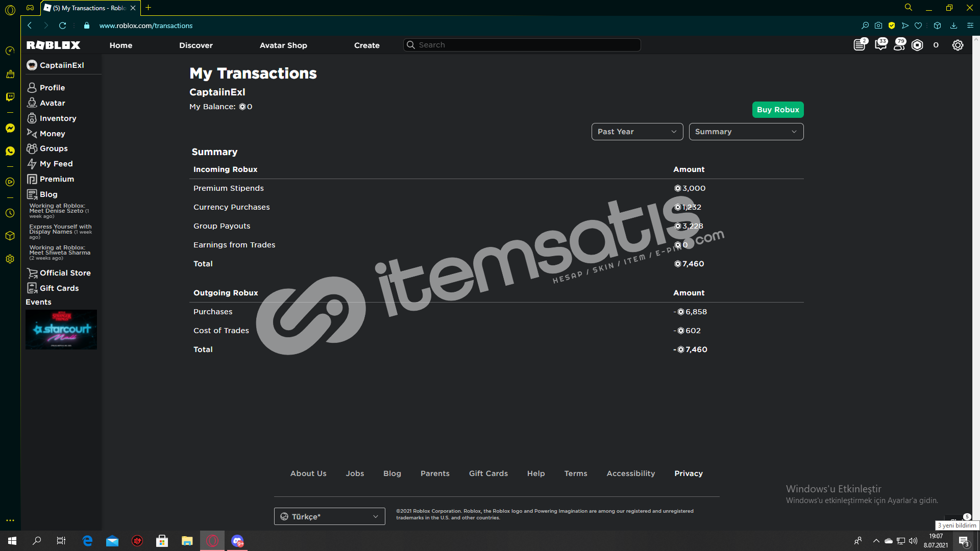Click the Premium Stipends row
This screenshot has width=980, height=551.
(x=496, y=188)
